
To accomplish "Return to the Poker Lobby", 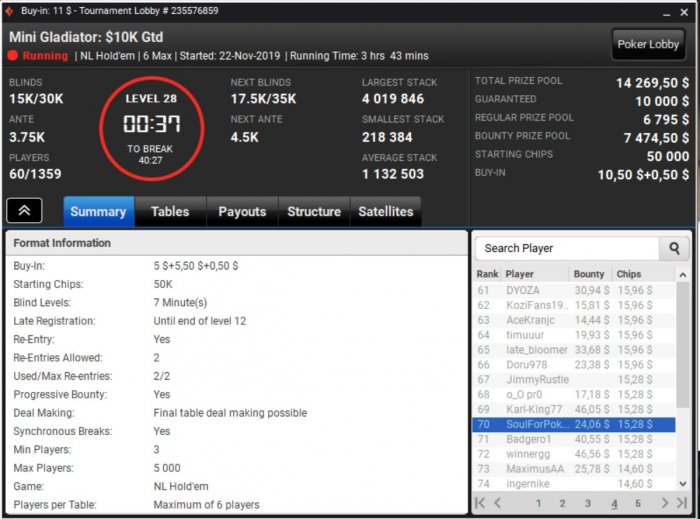I will point(648,44).
